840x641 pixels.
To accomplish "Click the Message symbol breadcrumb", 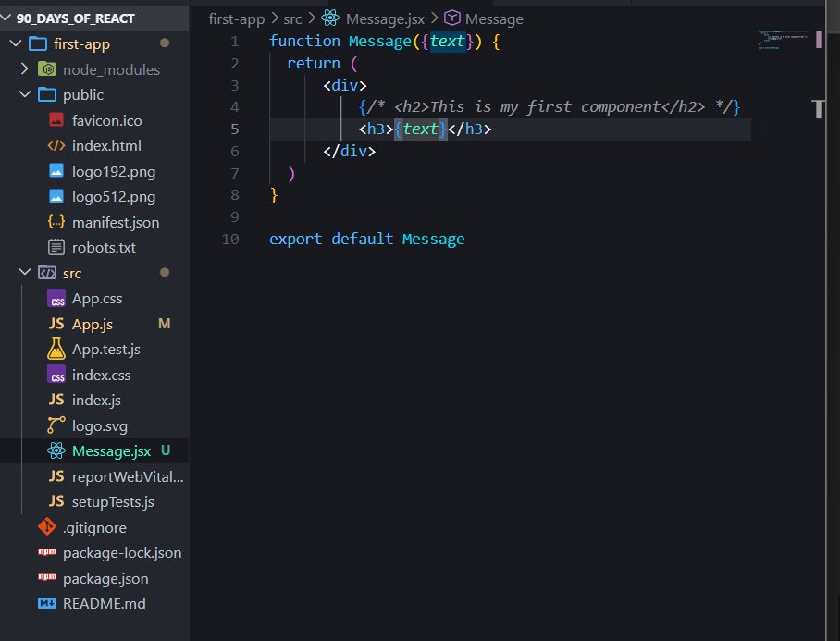I will click(x=494, y=19).
